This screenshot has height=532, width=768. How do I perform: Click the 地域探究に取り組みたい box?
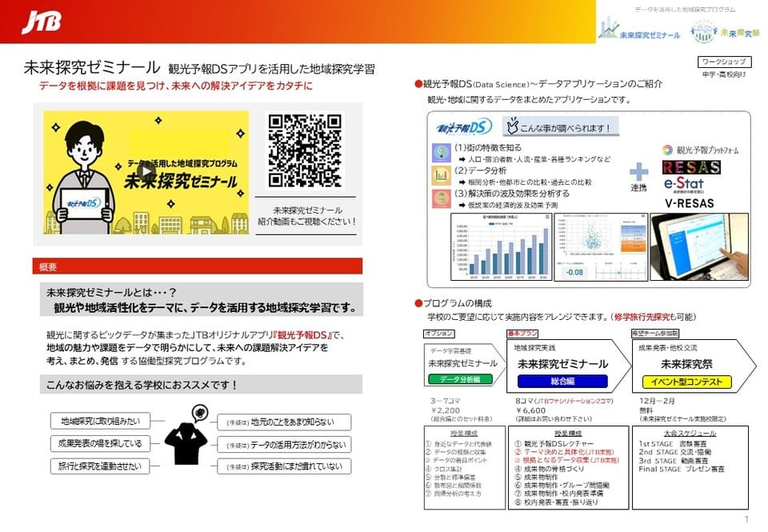[100, 421]
